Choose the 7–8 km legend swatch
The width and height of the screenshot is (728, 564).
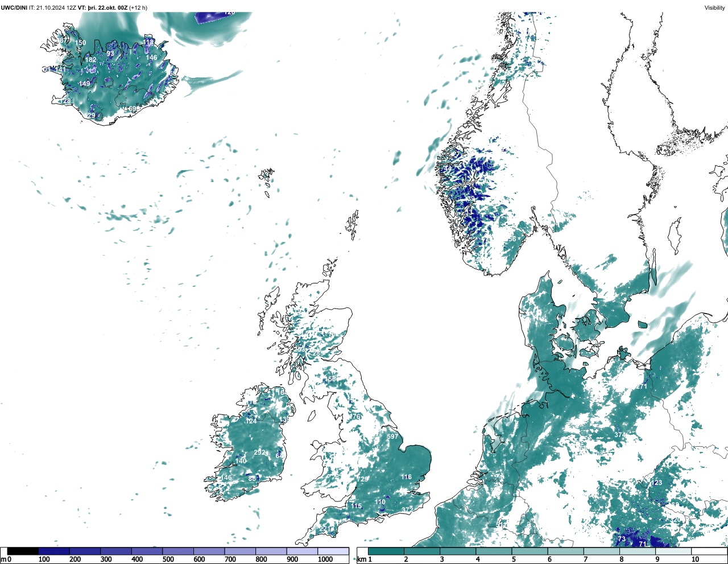[x=601, y=551]
